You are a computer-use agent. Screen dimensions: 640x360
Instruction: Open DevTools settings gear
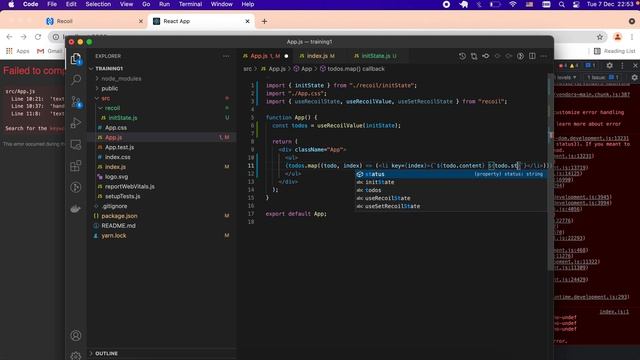click(609, 65)
